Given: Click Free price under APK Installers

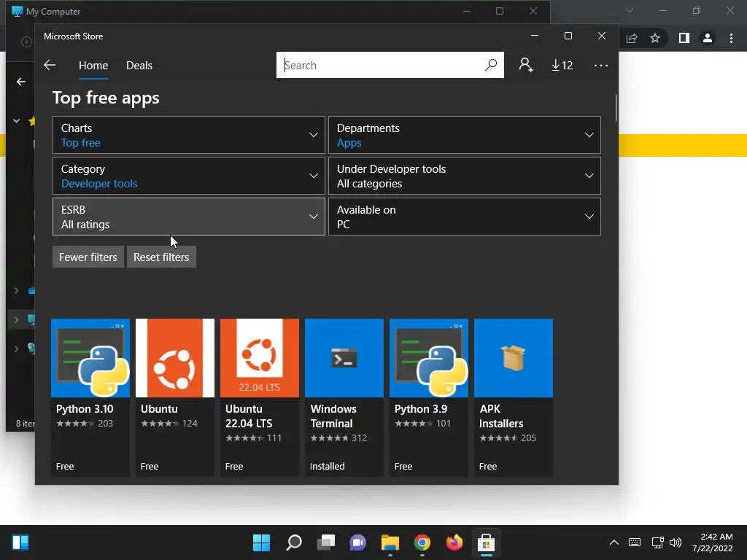Looking at the screenshot, I should click(488, 466).
